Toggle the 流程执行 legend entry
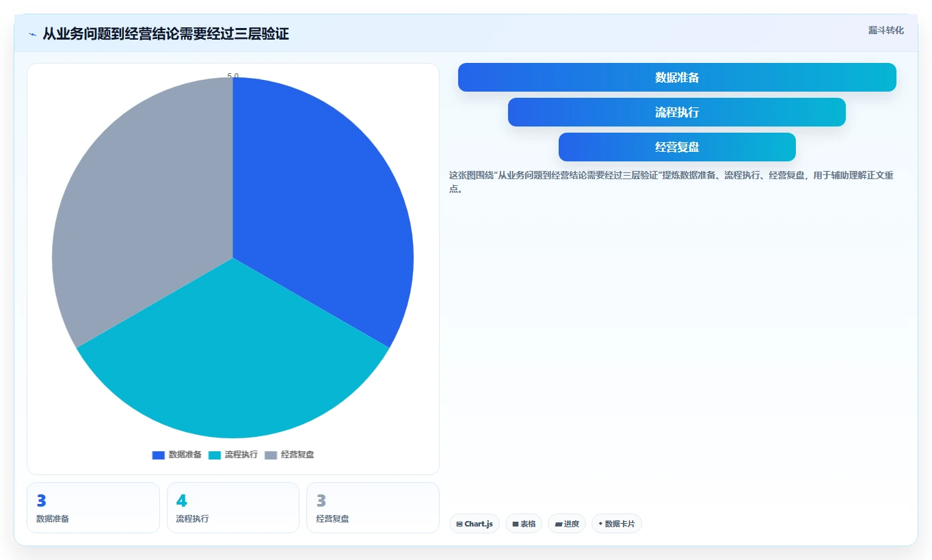The image size is (932, 560). [x=233, y=455]
